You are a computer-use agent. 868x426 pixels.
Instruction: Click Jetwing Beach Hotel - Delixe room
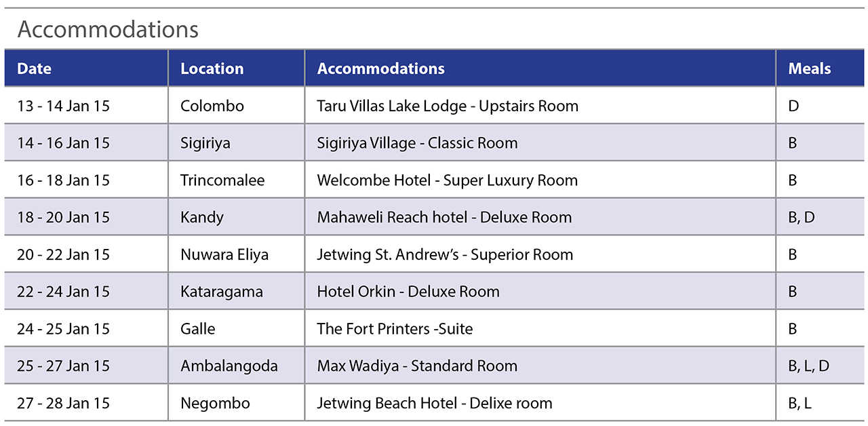434,404
